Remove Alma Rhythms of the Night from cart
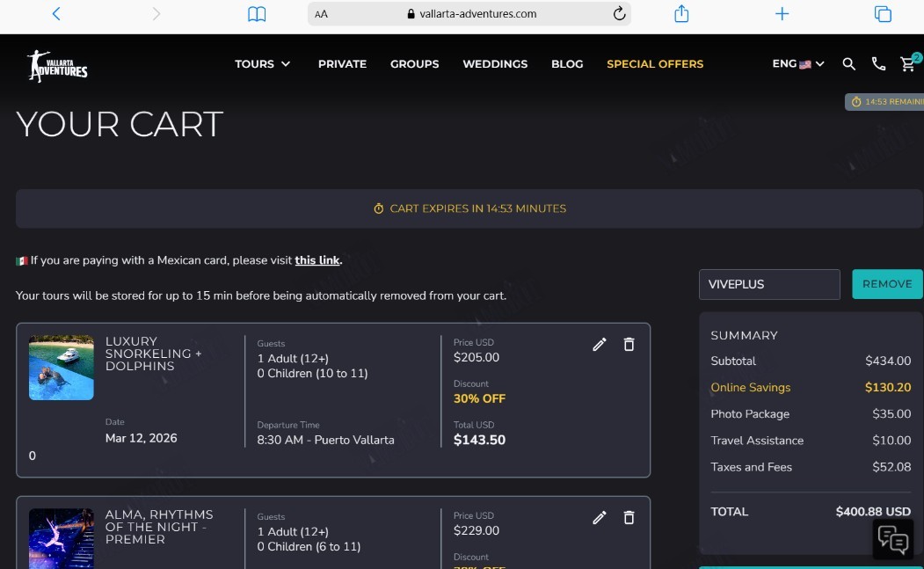924x569 pixels. (x=629, y=518)
